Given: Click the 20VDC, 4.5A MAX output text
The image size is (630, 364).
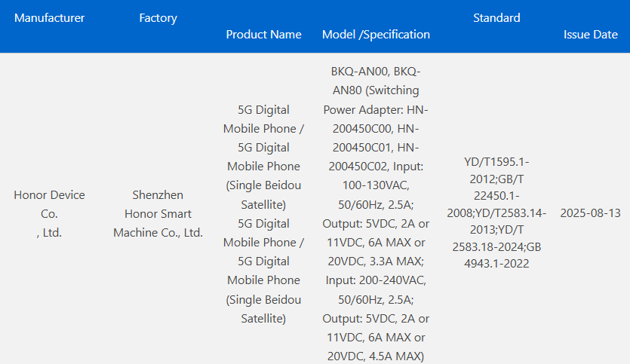Looking at the screenshot, I should coord(374,356).
